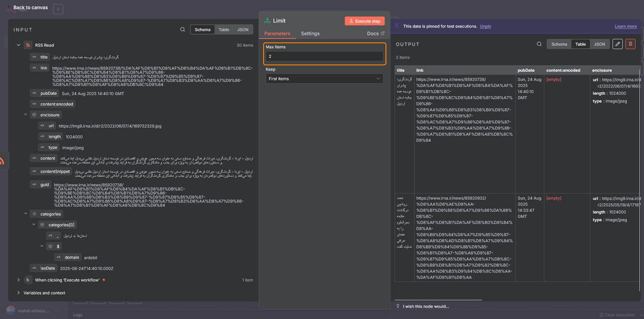Viewport: 644px width, 319px height.
Task: Click the RSS Read node icon
Action: pos(28,45)
